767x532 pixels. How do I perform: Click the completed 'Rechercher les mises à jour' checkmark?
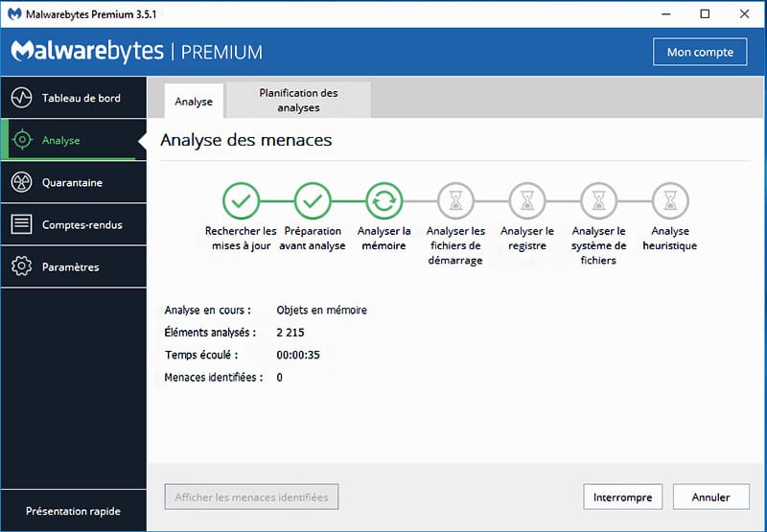click(x=241, y=200)
